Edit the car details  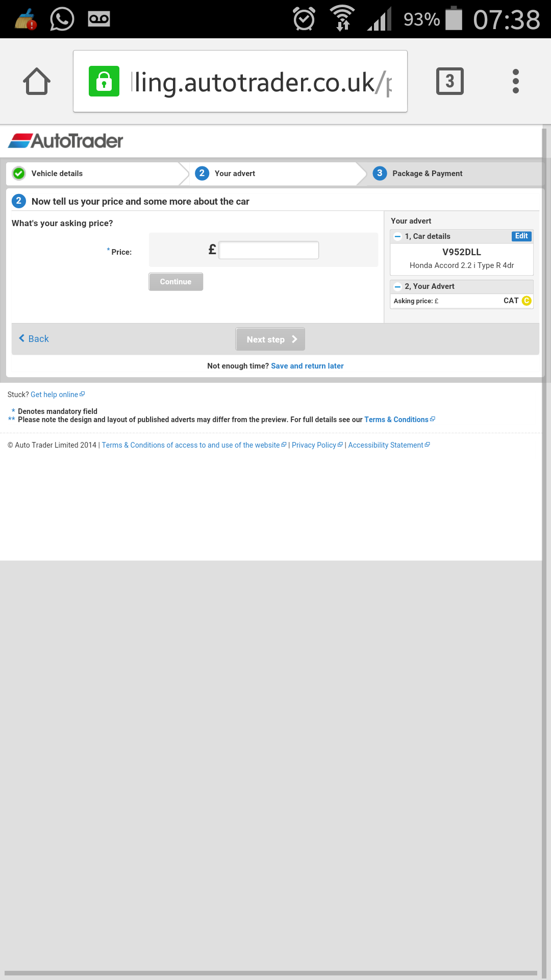coord(521,236)
